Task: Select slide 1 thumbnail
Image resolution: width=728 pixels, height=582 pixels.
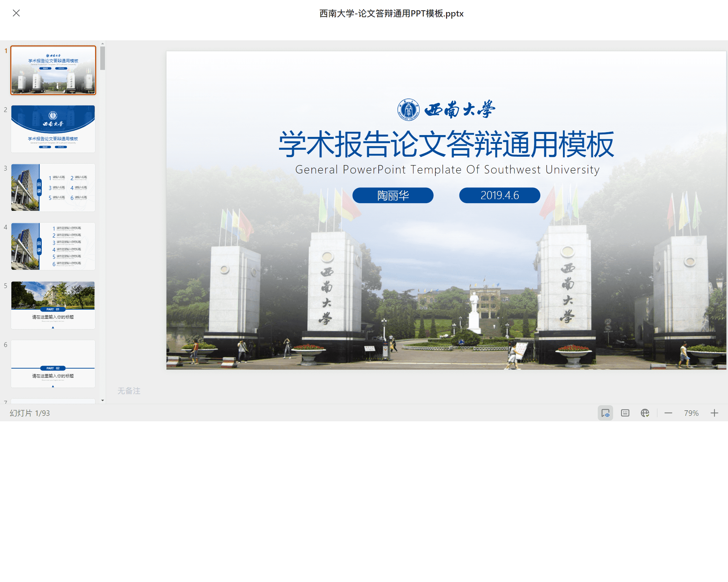Action: 53,70
